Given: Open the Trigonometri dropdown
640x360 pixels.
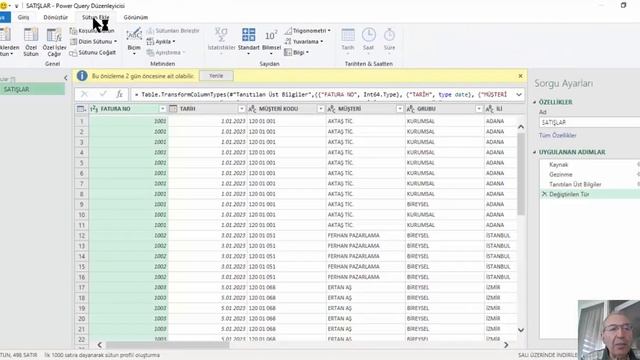Looking at the screenshot, I should (x=307, y=31).
